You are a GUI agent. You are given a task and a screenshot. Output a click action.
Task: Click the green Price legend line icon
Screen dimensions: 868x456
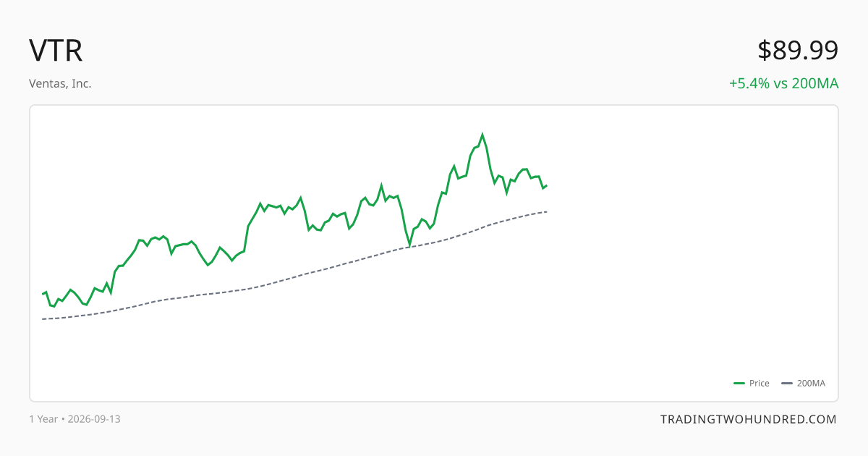tap(739, 384)
